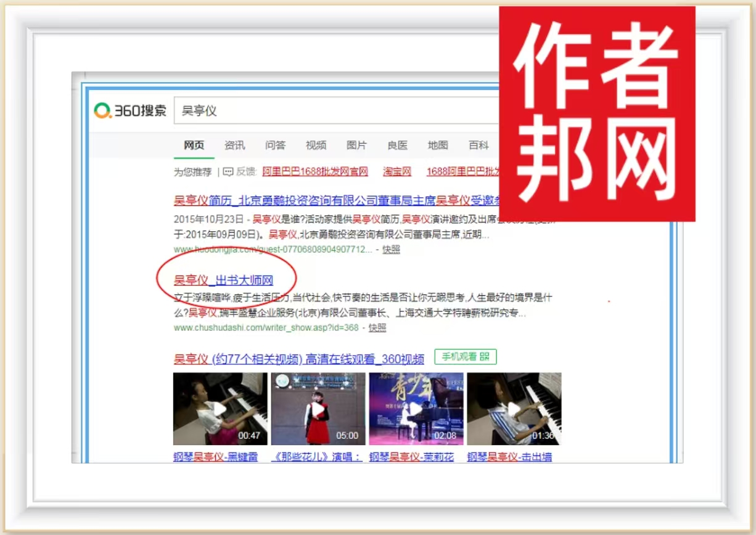Select the 良医 tab

coord(397,145)
